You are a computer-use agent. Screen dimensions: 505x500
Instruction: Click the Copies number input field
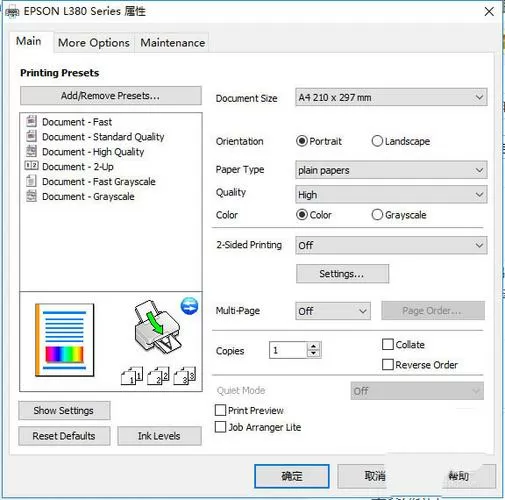(x=288, y=350)
